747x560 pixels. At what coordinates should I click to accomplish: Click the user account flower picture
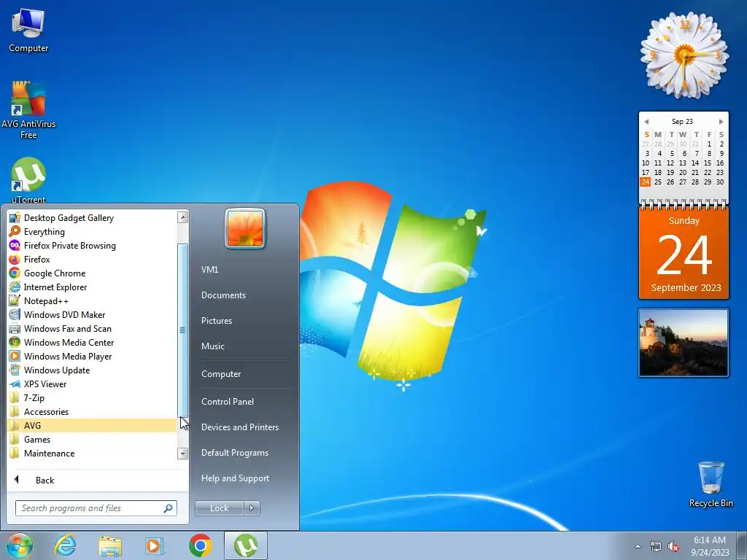[x=245, y=228]
